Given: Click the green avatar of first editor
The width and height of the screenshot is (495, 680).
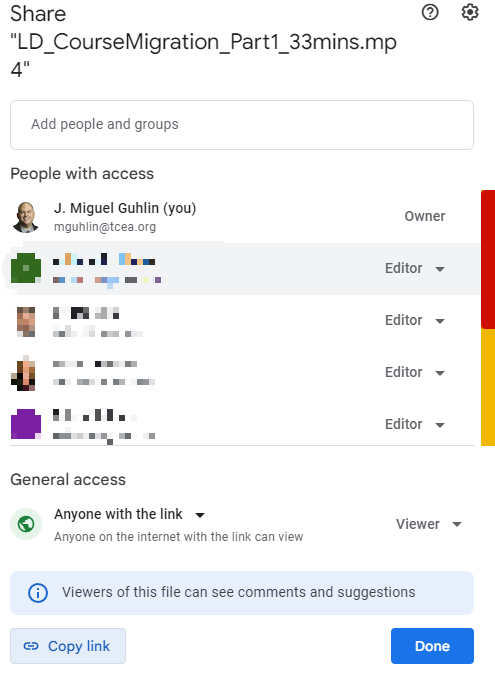Looking at the screenshot, I should coord(26,268).
